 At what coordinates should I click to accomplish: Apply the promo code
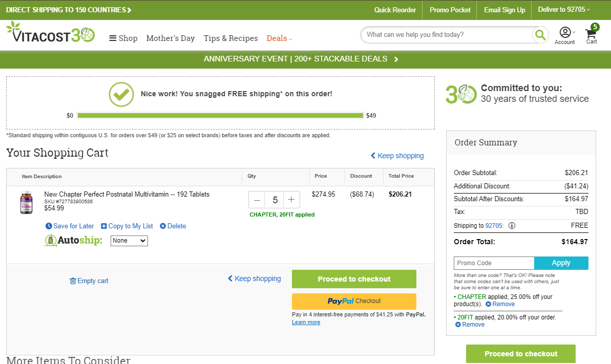(x=561, y=263)
